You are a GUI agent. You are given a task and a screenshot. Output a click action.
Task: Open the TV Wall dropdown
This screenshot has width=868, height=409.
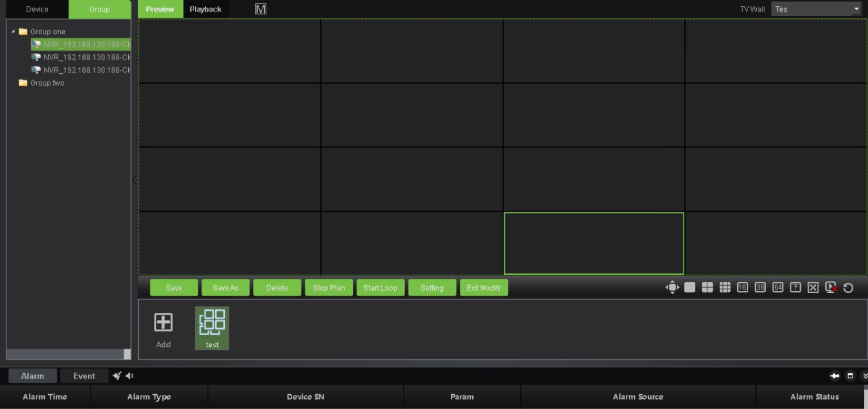point(856,9)
